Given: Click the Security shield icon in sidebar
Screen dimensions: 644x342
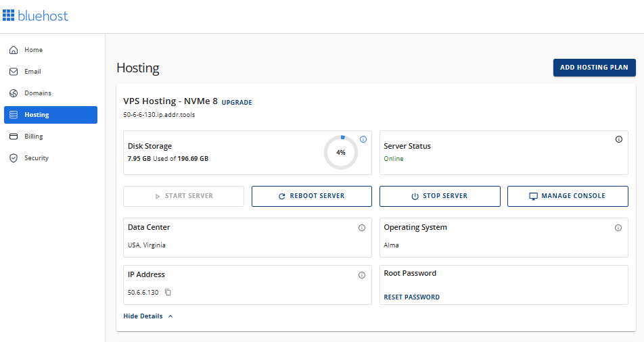Looking at the screenshot, I should point(14,158).
